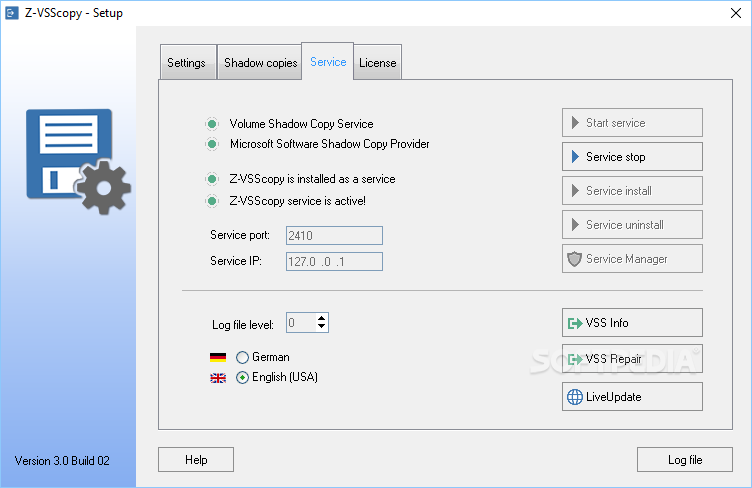Image resolution: width=752 pixels, height=488 pixels.
Task: Close the Z-VSScopy Setup window
Action: tap(736, 13)
